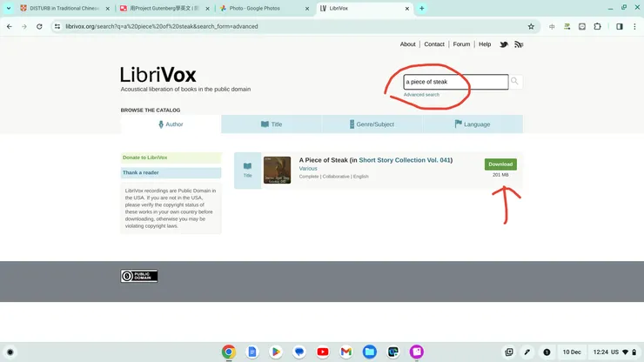This screenshot has height=362, width=644.
Task: Click the stylus tools pen icon
Action: [x=527, y=352]
